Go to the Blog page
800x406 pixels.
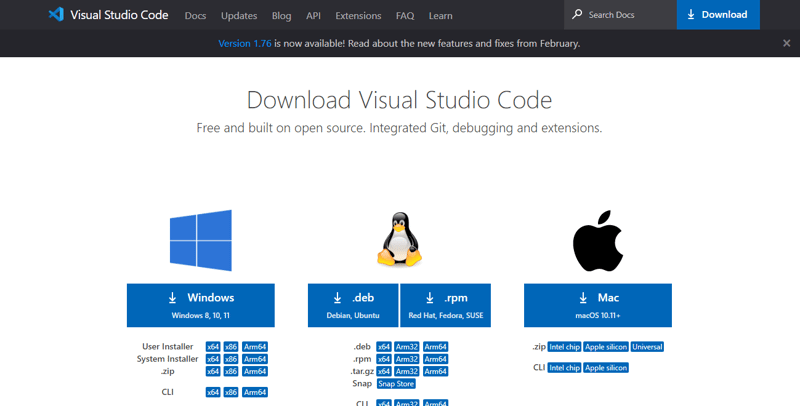(x=281, y=16)
